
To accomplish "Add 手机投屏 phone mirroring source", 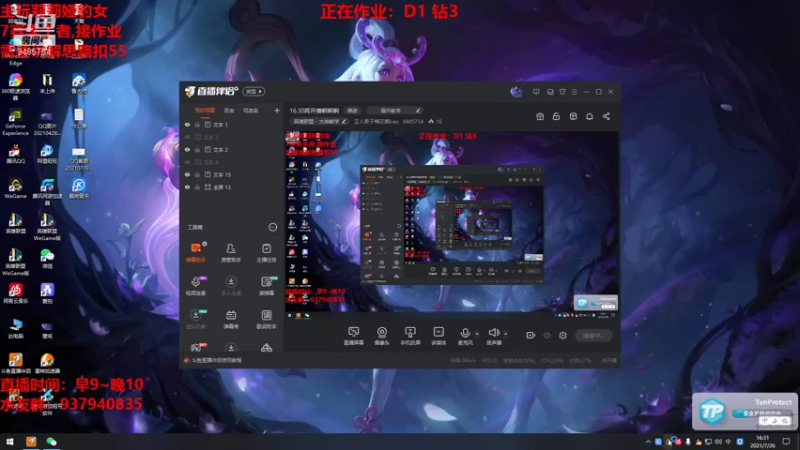I will coord(410,336).
